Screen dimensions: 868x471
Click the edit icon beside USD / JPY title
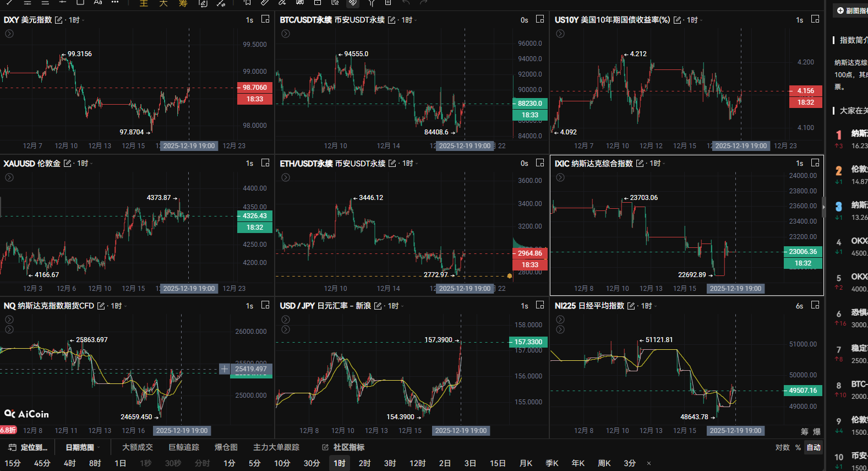click(x=378, y=306)
